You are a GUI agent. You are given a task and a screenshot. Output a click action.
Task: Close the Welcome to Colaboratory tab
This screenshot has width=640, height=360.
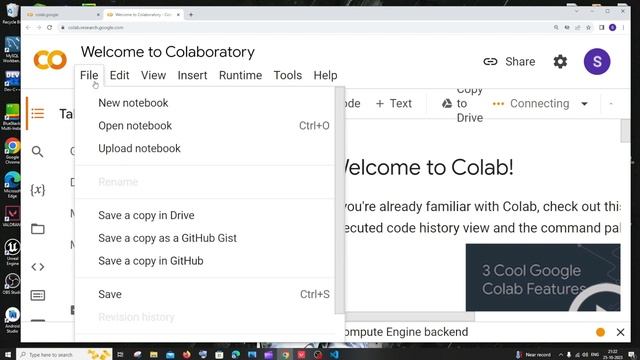(x=178, y=15)
